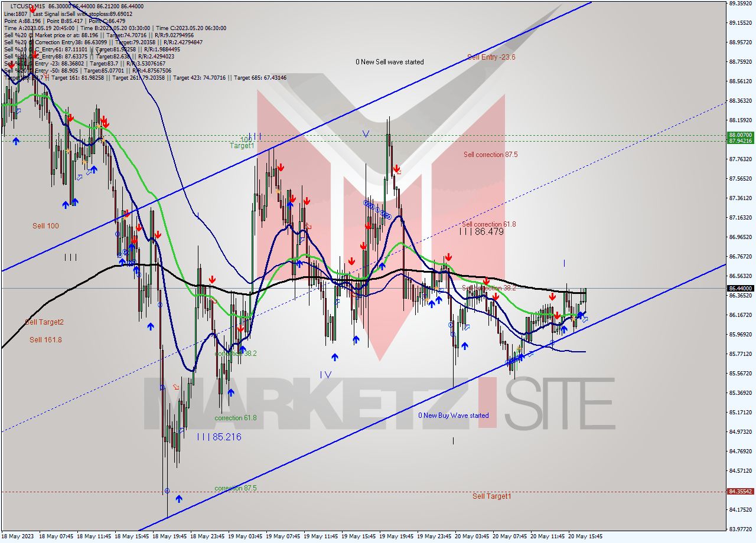Viewport: 756px width, 543px height.
Task: Click the 84.76920 price axis value
Action: [741, 452]
